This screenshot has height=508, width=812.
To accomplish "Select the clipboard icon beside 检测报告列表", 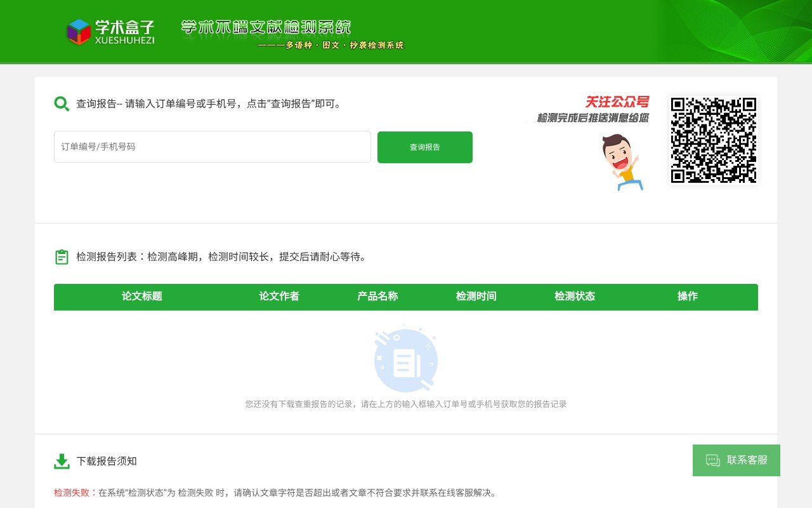I will tap(61, 256).
